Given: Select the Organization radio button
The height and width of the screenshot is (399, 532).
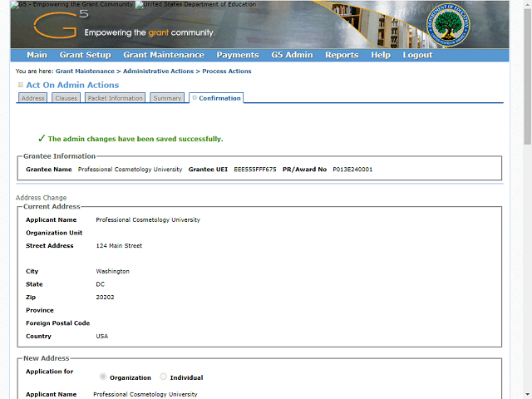Looking at the screenshot, I should [x=104, y=377].
